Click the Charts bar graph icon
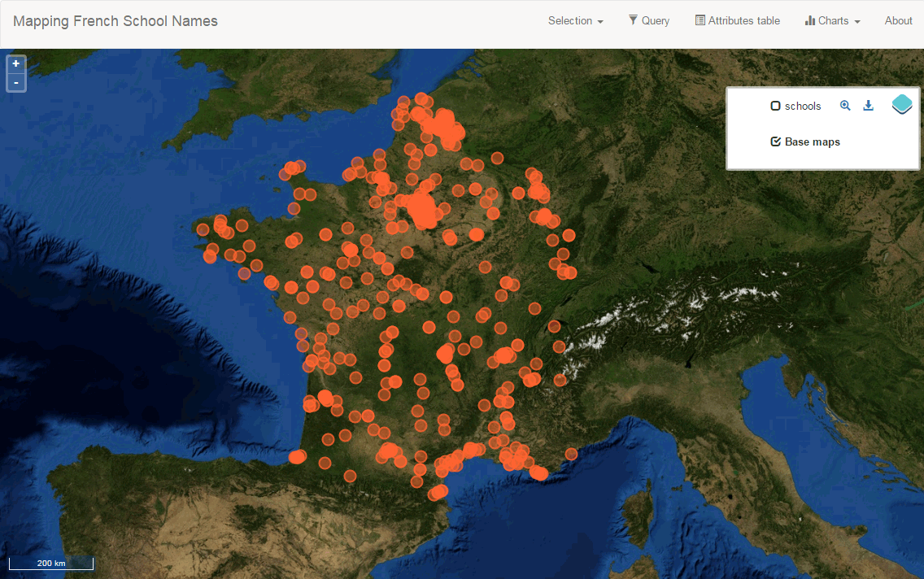 [x=809, y=20]
